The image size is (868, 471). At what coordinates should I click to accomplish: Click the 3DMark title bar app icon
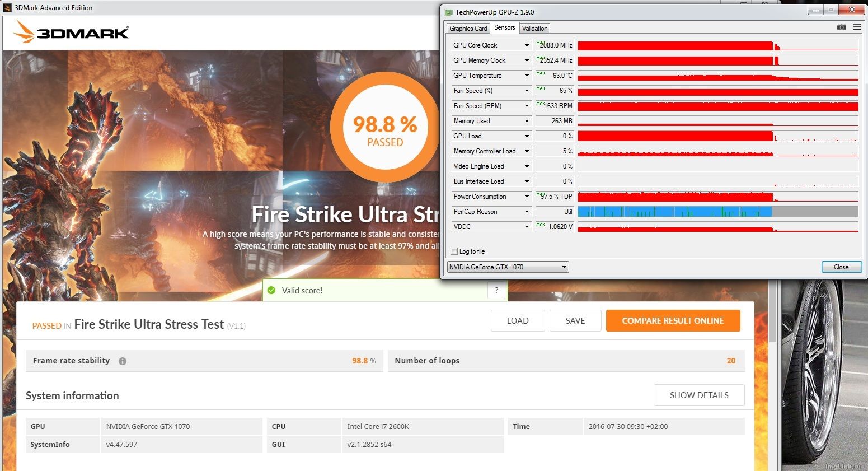click(x=7, y=8)
